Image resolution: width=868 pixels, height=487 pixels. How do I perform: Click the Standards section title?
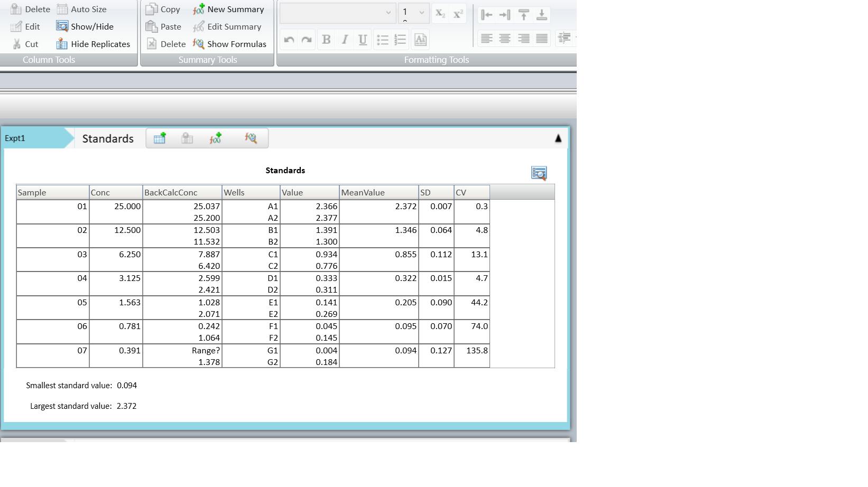click(x=108, y=138)
